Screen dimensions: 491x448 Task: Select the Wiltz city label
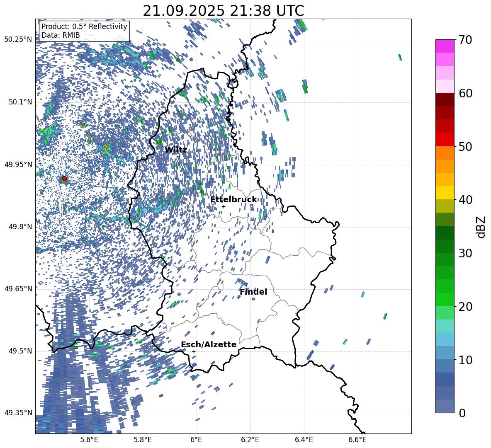pyautogui.click(x=176, y=150)
